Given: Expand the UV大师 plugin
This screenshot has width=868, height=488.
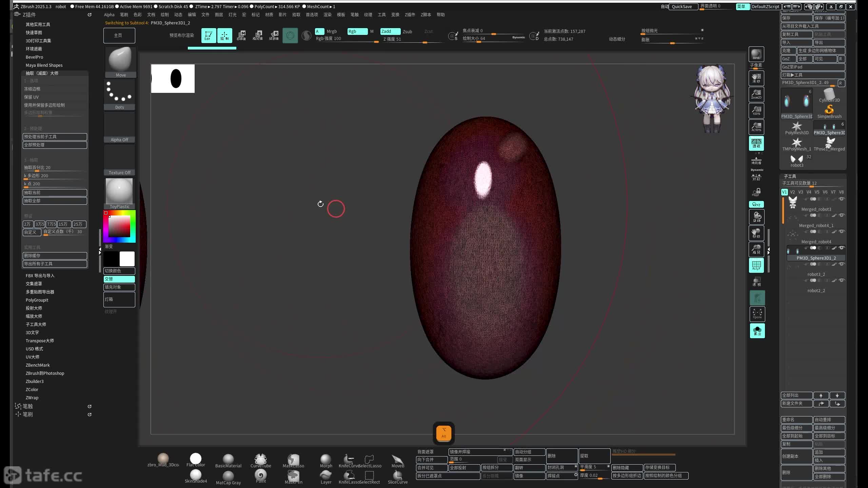Looking at the screenshot, I should (33, 357).
